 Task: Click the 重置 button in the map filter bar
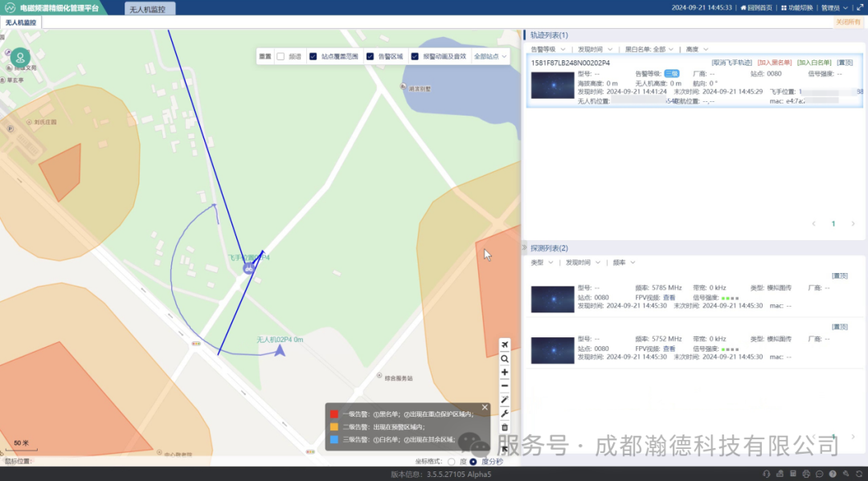265,56
